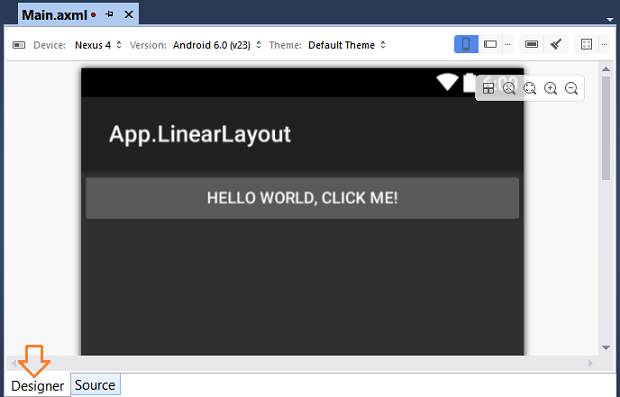Pin the Main.axml tab
The image size is (620, 397).
click(x=110, y=15)
